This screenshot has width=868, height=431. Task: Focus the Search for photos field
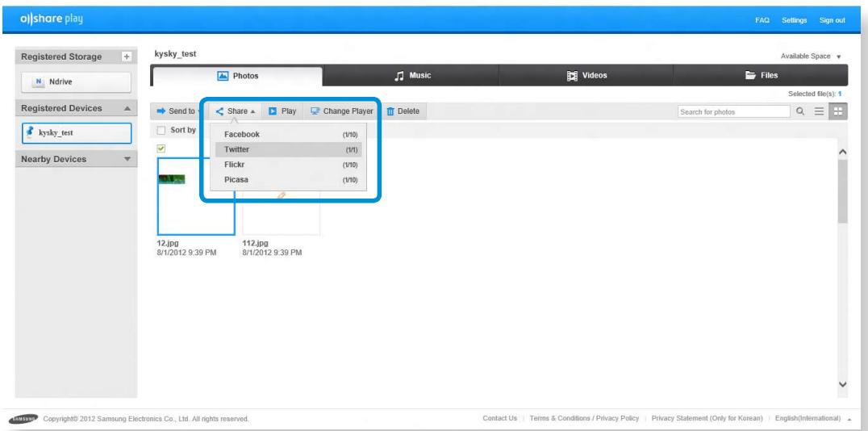[x=734, y=112]
